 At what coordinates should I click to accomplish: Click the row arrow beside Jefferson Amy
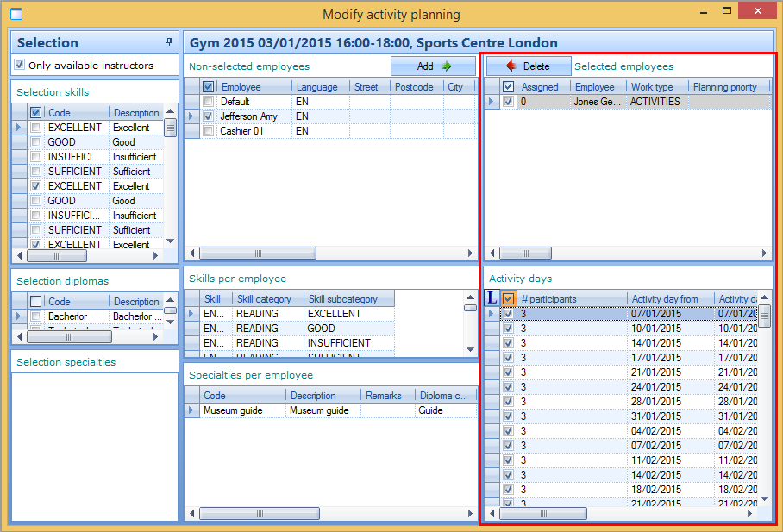pos(192,116)
